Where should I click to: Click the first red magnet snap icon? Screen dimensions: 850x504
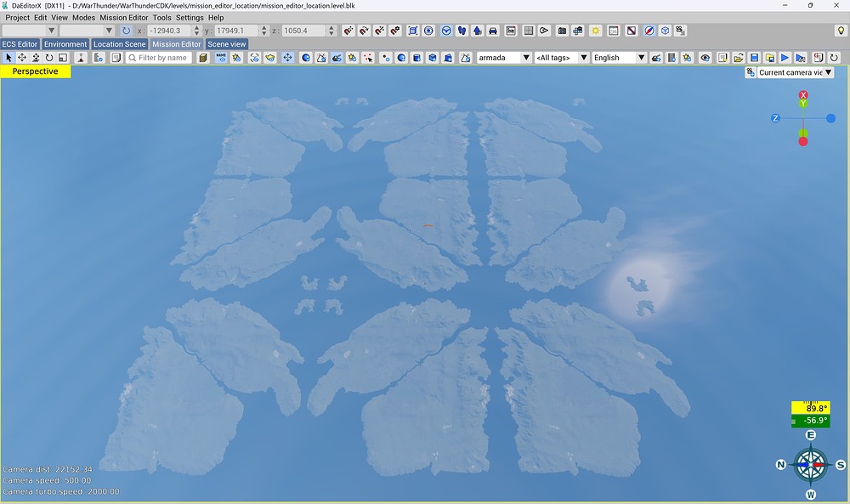click(x=348, y=31)
